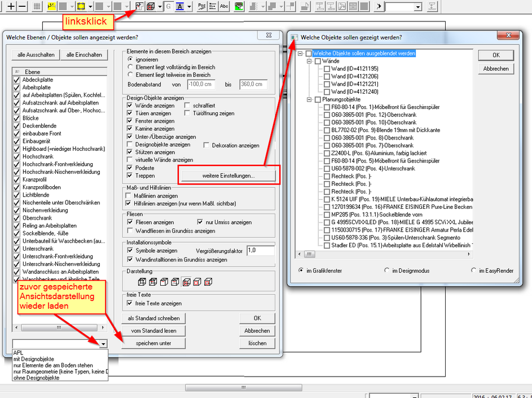
Task: Open layer visibility settings via toolbar icon
Action: (139, 6)
